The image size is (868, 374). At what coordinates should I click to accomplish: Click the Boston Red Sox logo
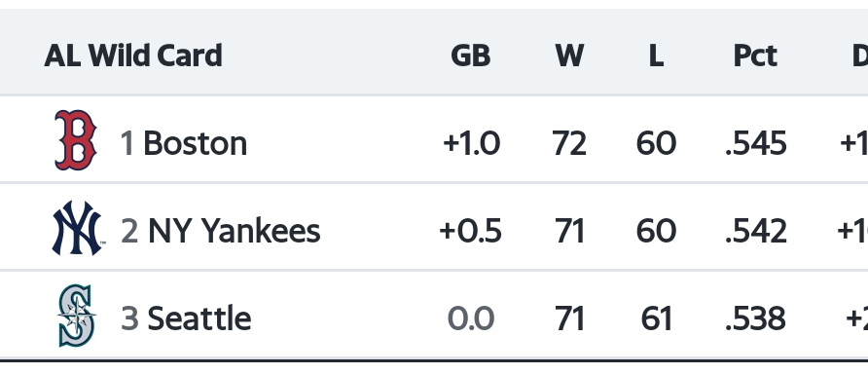[76, 139]
